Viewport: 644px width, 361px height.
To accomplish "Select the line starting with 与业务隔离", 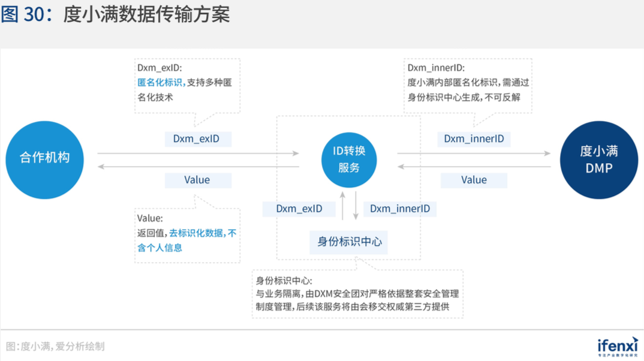I will click(357, 294).
